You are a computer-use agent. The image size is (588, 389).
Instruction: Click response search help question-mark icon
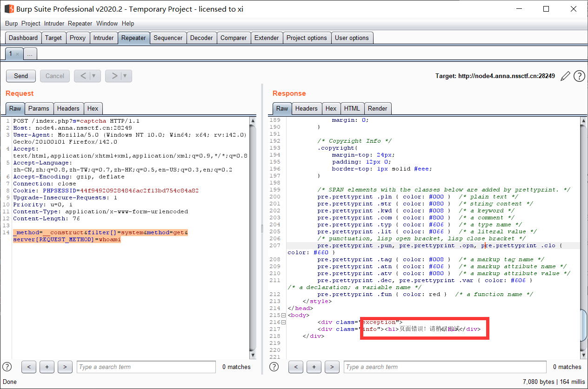274,367
